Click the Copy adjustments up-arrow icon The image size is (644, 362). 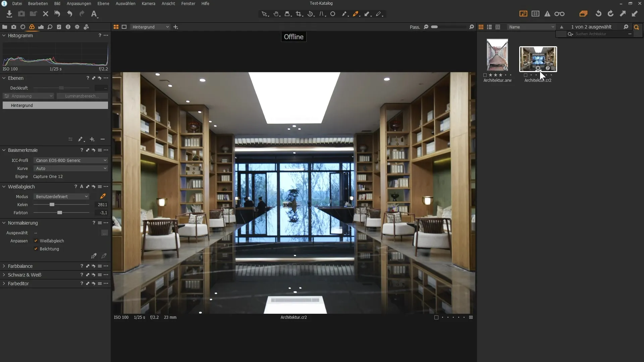pos(623,14)
